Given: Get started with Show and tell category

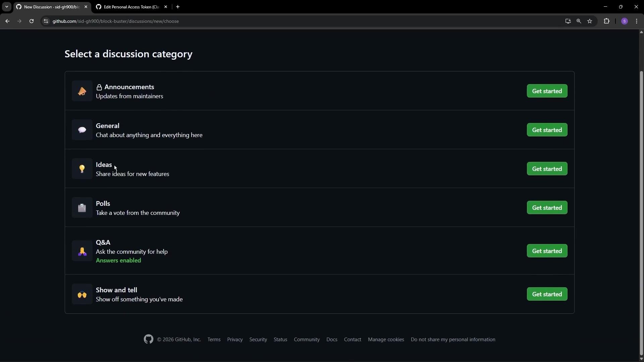Looking at the screenshot, I should pos(547,294).
